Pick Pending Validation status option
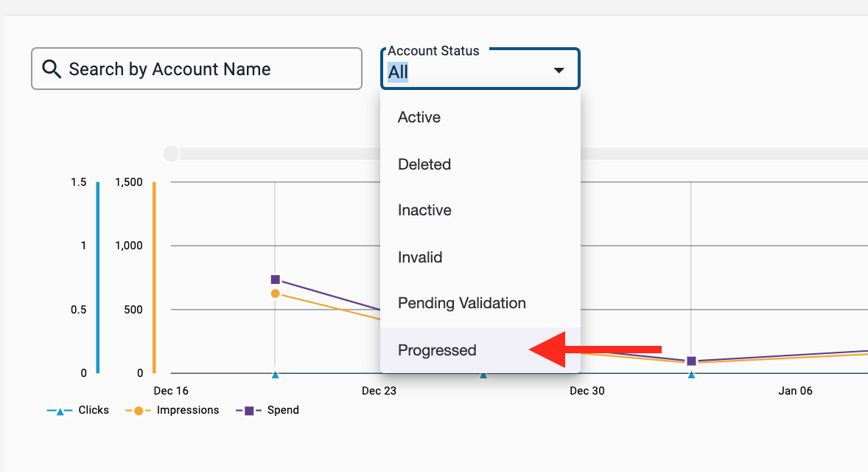Screen dimensions: 868x472 (x=462, y=304)
